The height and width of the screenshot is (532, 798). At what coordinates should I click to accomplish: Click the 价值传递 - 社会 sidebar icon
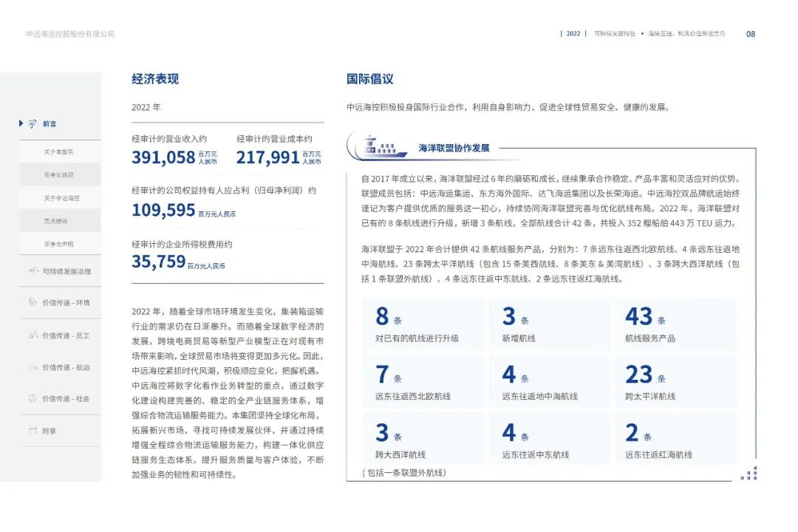(x=33, y=398)
